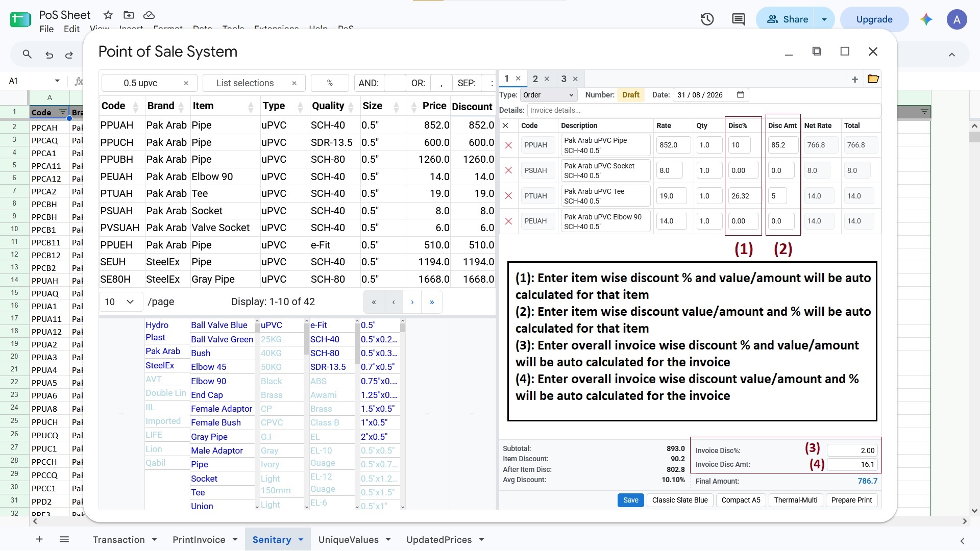Open Share options dropdown arrow
This screenshot has width=980, height=551.
pos(824,19)
